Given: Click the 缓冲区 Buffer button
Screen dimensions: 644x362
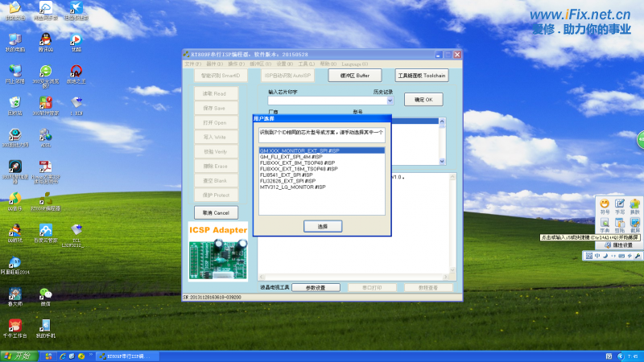Looking at the screenshot, I should click(x=355, y=76).
